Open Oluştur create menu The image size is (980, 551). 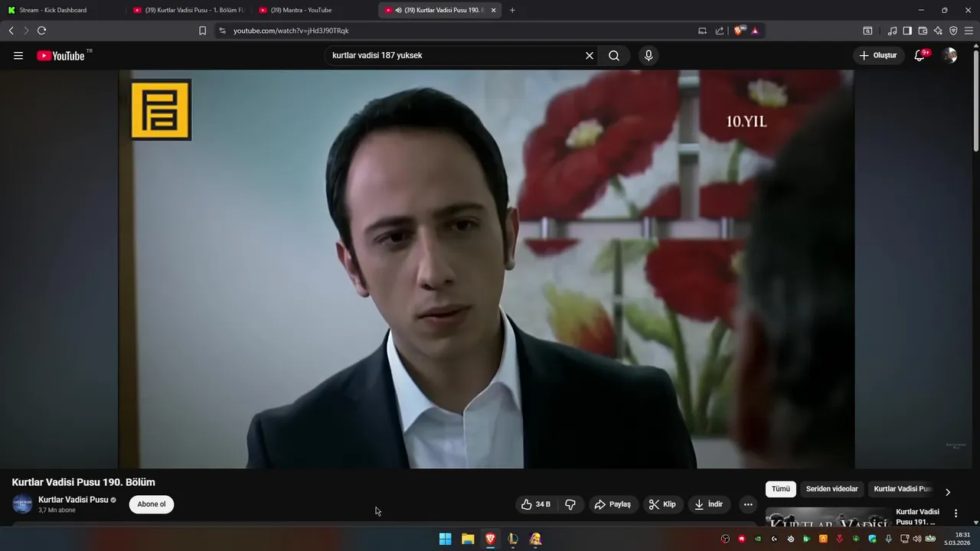point(879,56)
